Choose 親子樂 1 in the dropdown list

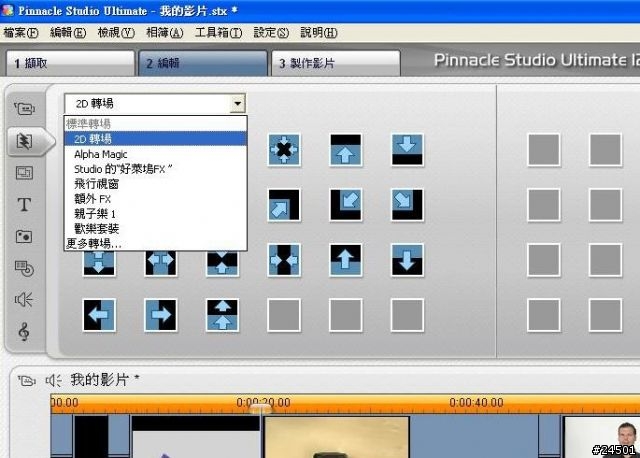(x=156, y=213)
